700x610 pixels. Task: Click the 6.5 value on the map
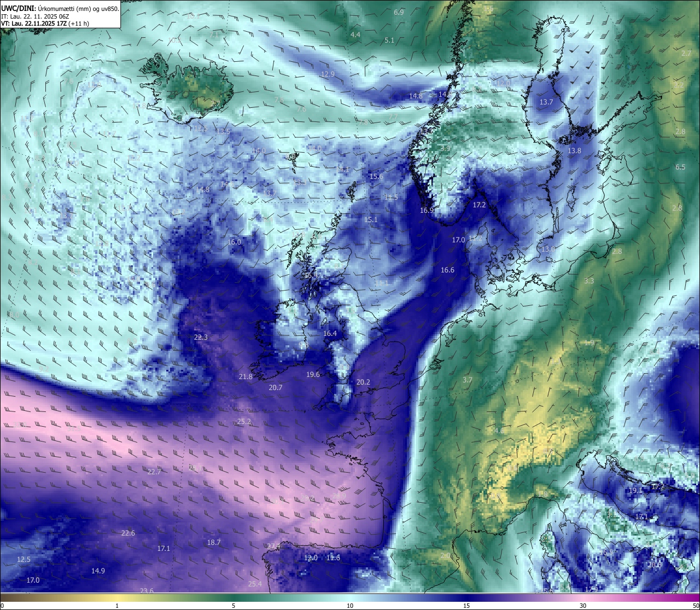pyautogui.click(x=680, y=167)
